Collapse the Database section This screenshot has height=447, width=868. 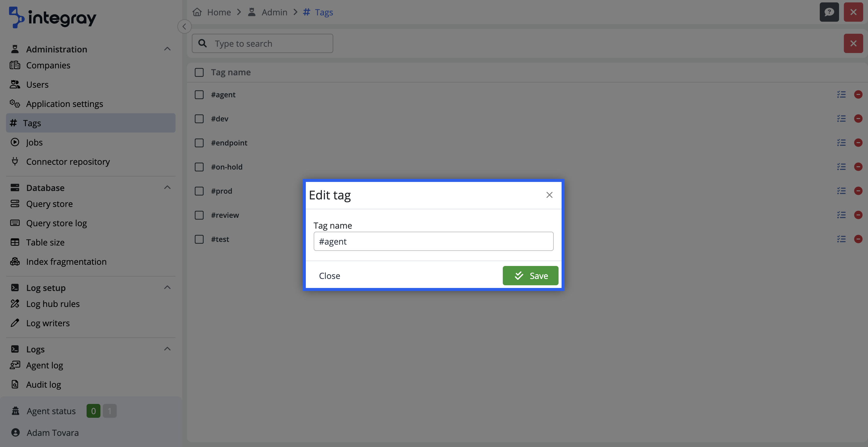[167, 187]
